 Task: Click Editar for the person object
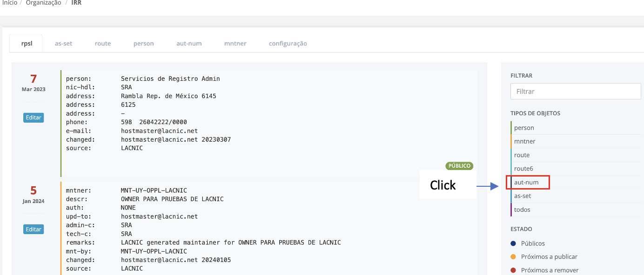coord(34,118)
